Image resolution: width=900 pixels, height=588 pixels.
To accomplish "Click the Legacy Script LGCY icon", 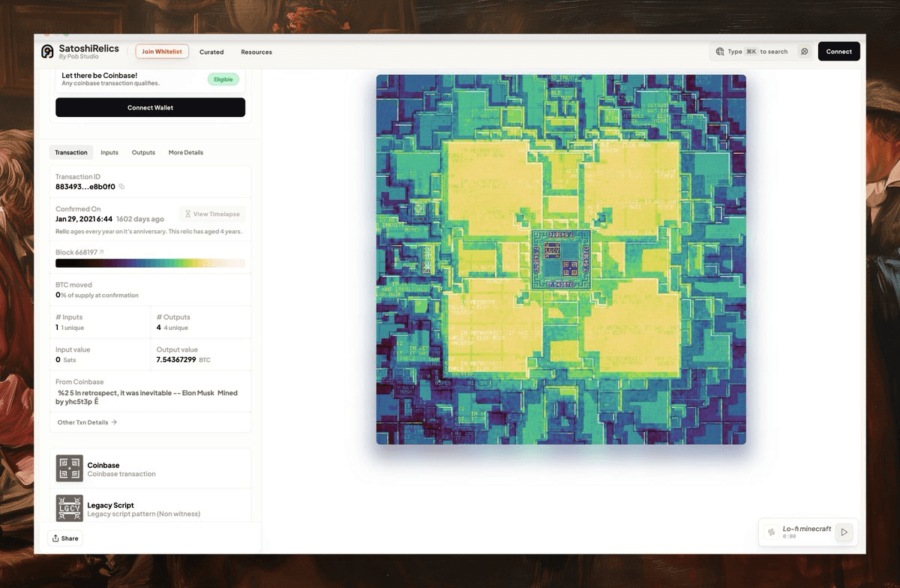I will (x=69, y=508).
